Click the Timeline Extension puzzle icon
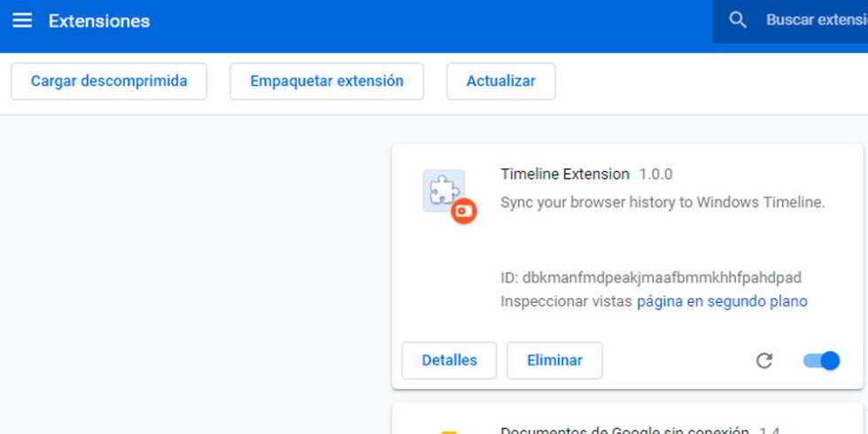The height and width of the screenshot is (434, 868). click(x=444, y=191)
